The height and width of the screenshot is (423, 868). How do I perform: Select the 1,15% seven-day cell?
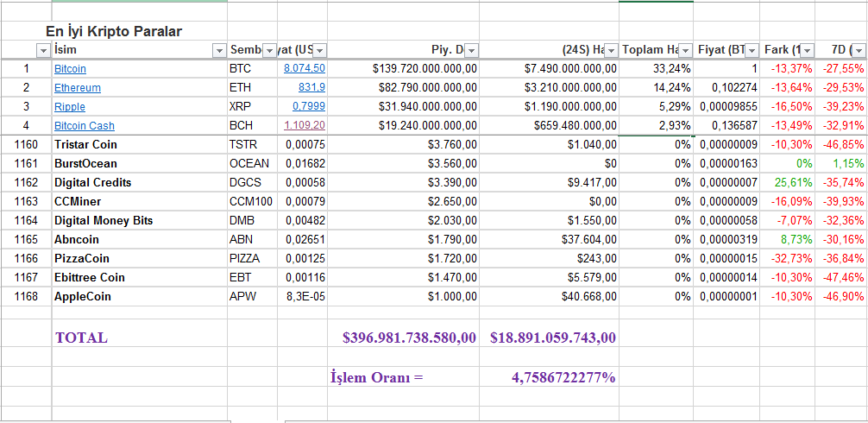pos(841,164)
